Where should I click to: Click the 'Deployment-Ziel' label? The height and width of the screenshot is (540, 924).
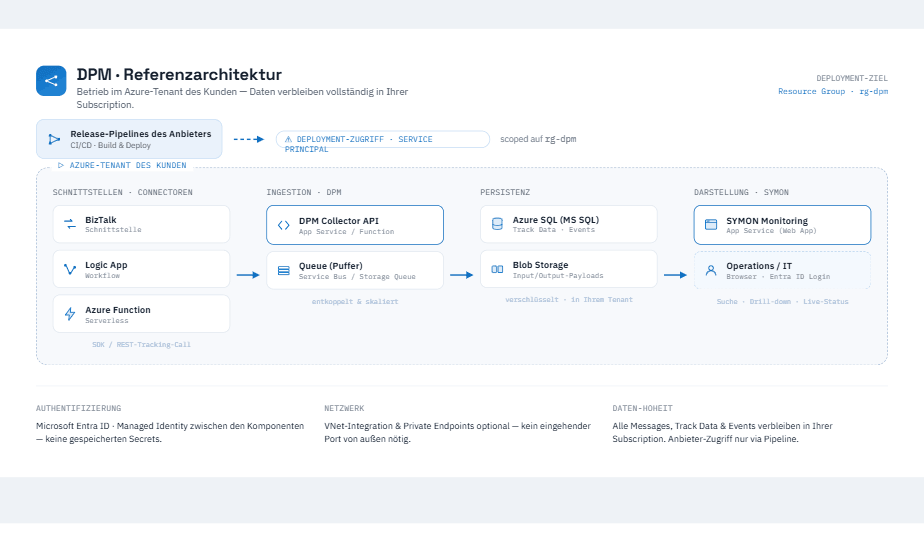[x=852, y=78]
